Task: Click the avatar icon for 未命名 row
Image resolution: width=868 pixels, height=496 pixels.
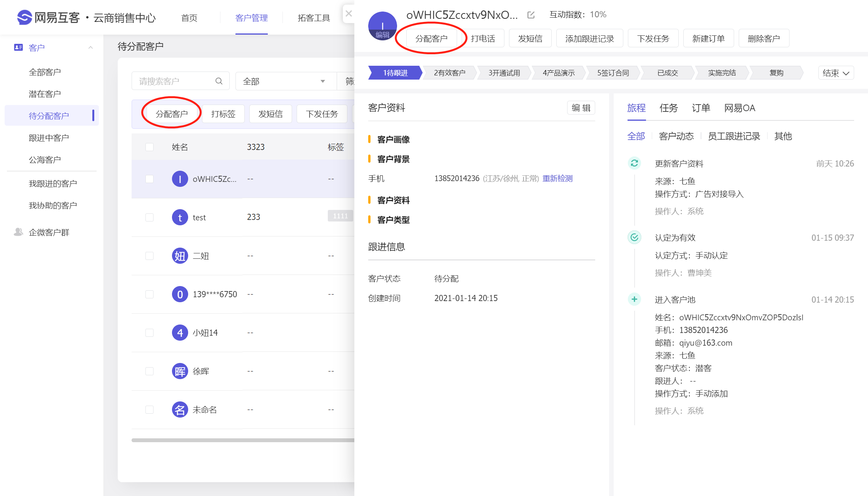Action: tap(180, 409)
